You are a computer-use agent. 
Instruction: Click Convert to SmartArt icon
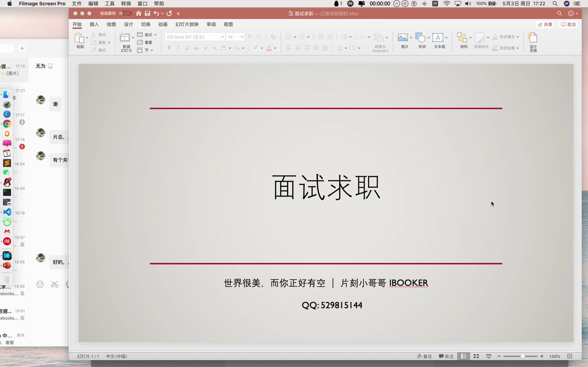(x=378, y=37)
